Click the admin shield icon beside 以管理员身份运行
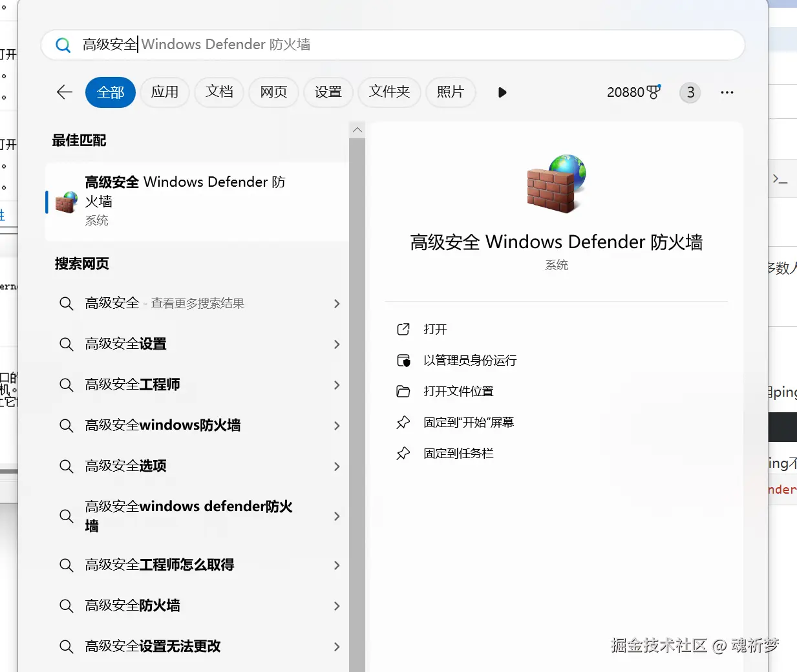 pyautogui.click(x=403, y=361)
